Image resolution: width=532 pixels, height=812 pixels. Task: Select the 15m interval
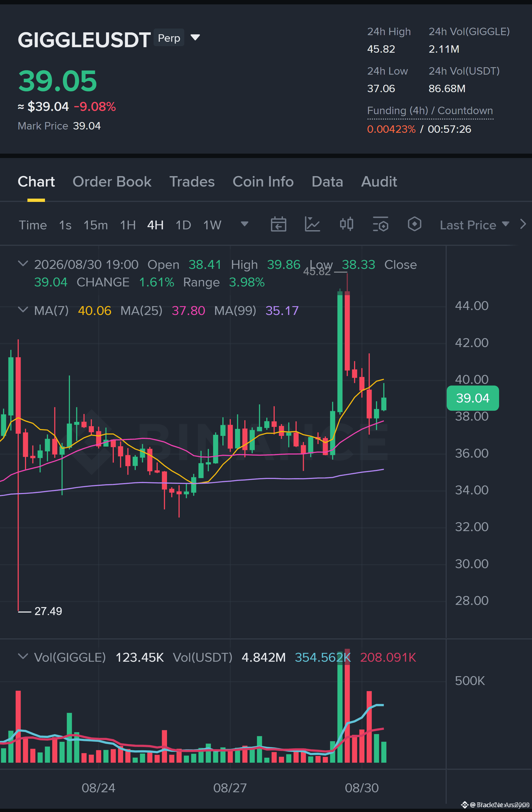[x=95, y=225]
